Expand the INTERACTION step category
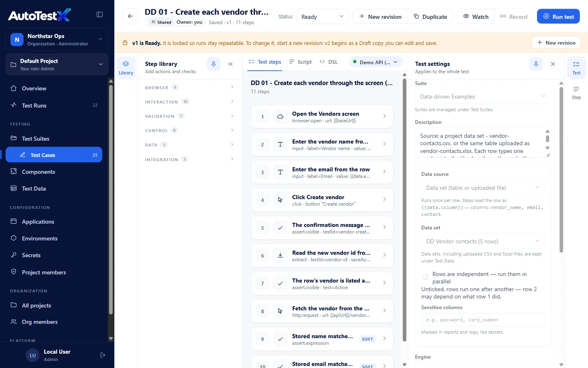588x368 pixels. (x=189, y=102)
